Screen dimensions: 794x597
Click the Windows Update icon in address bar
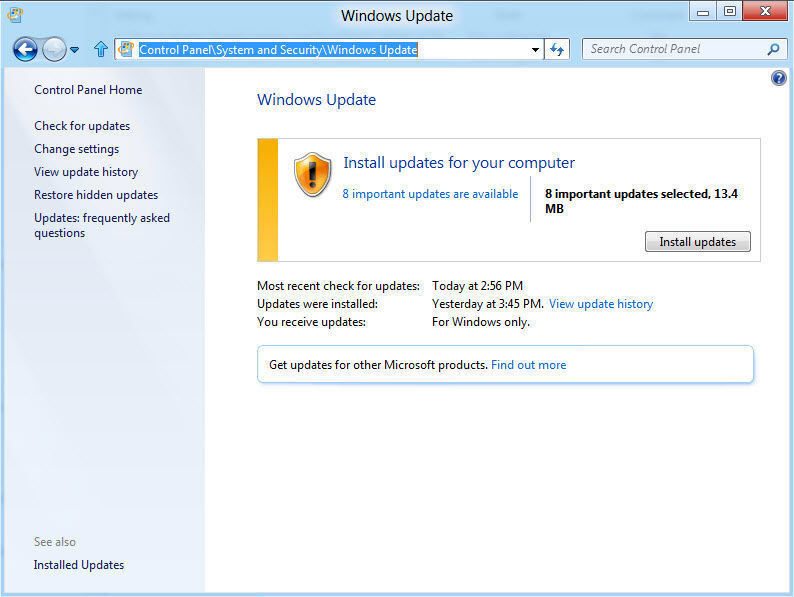click(x=126, y=49)
